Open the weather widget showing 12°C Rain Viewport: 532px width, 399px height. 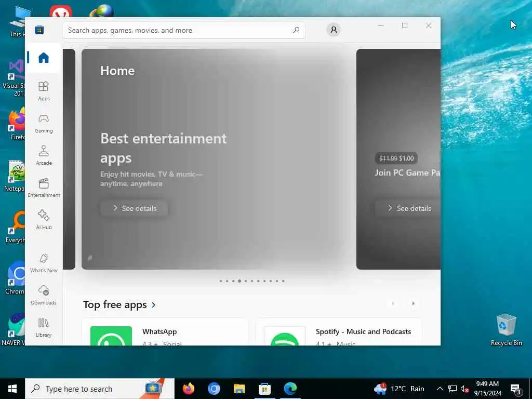tap(399, 389)
